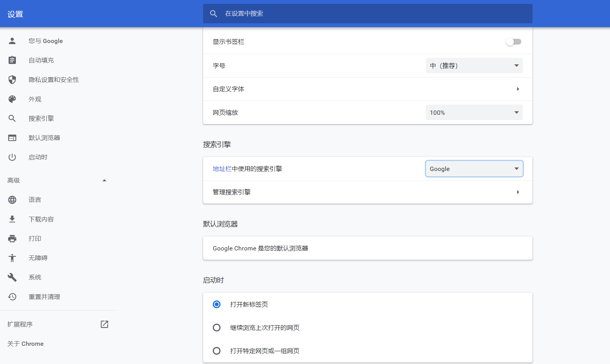Open the 网页缩放 100% dropdown

point(474,112)
